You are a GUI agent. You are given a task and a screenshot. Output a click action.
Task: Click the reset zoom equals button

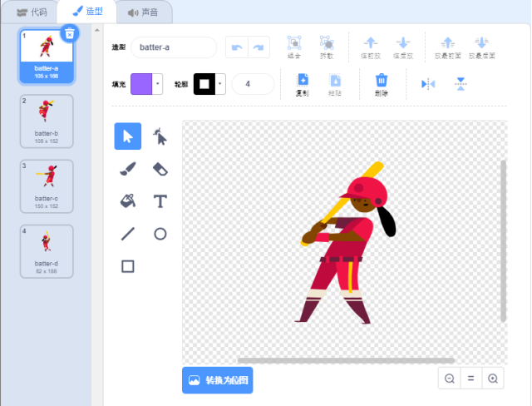pyautogui.click(x=471, y=379)
